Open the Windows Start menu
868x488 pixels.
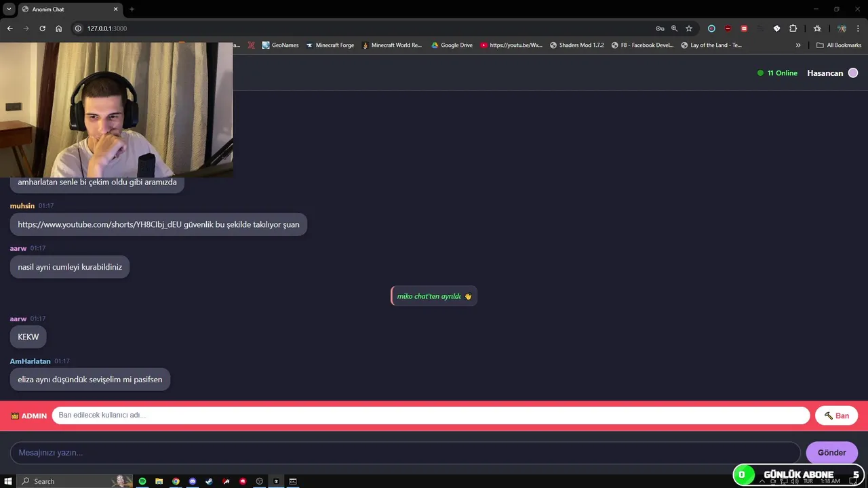pyautogui.click(x=8, y=481)
